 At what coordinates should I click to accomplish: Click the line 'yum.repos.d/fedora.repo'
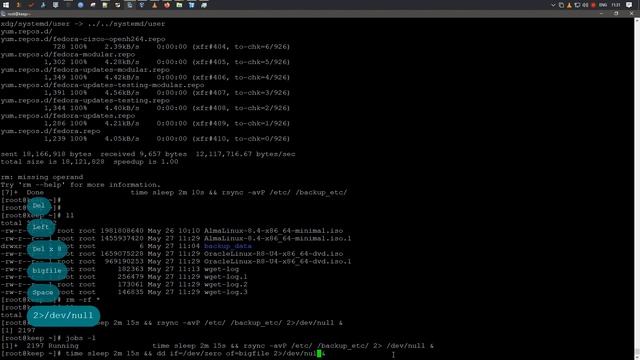pyautogui.click(x=50, y=131)
